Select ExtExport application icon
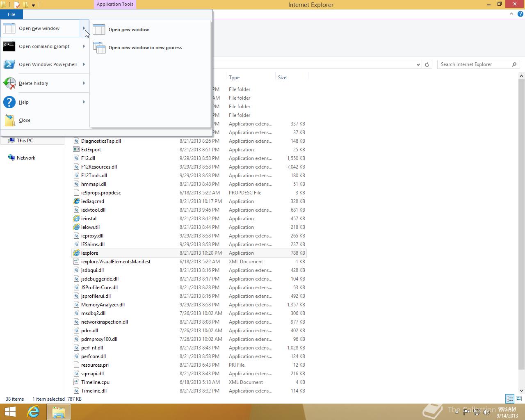 click(76, 150)
